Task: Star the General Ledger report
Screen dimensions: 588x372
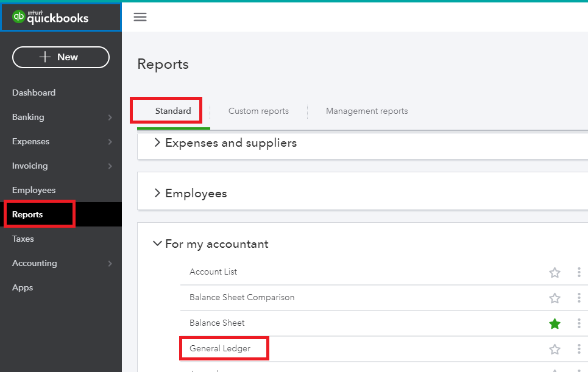Action: pos(554,349)
